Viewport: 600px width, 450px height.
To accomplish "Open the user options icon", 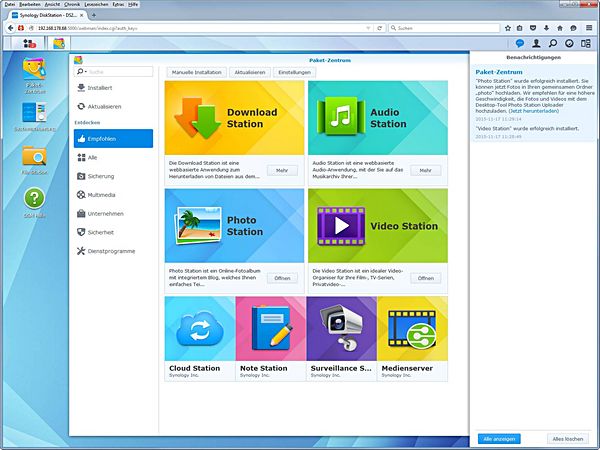I will [x=536, y=44].
